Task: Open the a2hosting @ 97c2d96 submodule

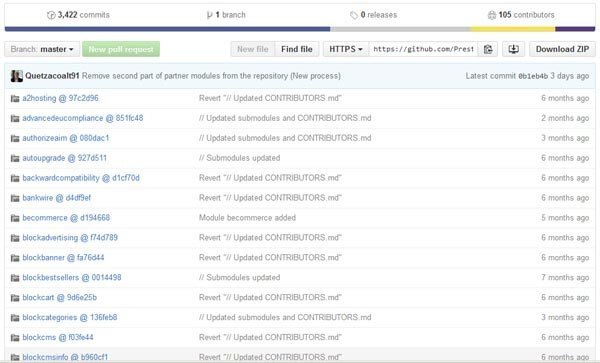Action: point(60,98)
